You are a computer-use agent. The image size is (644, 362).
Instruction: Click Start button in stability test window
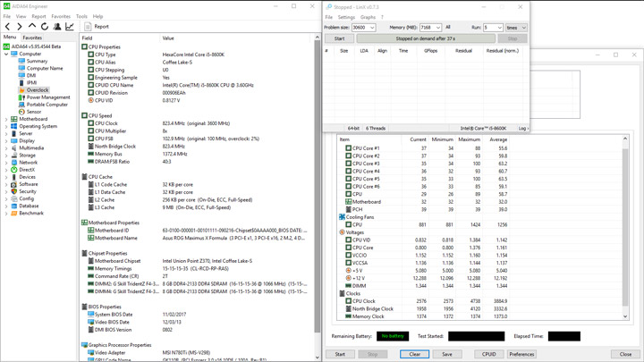pos(340,354)
